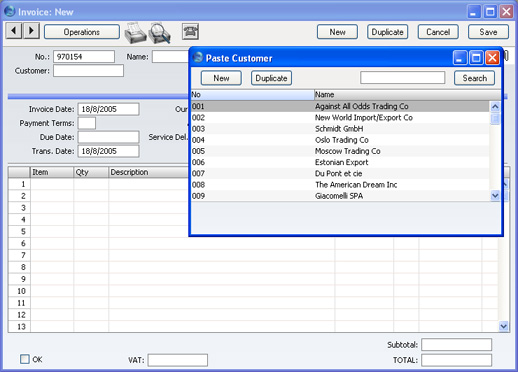Click the Item column header

pos(52,172)
